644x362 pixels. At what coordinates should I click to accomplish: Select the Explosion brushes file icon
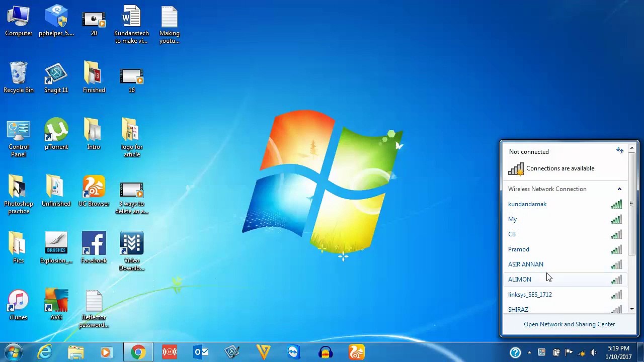pos(56,248)
